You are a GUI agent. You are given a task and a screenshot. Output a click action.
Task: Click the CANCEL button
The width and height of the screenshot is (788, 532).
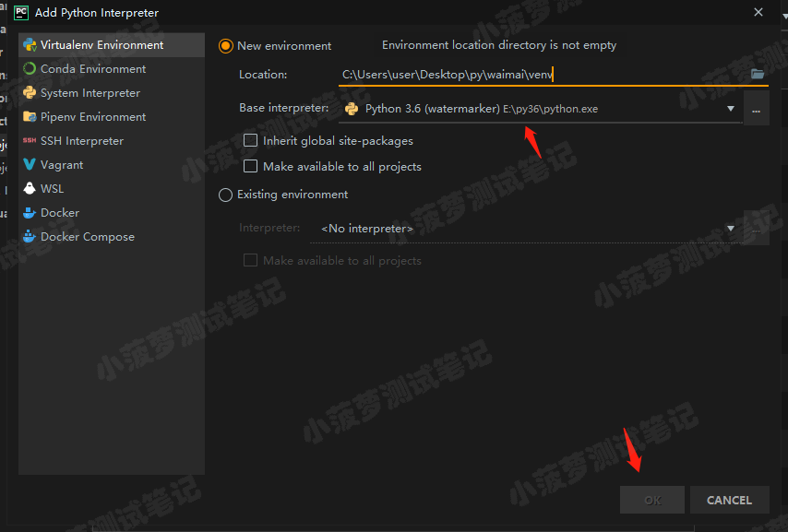[x=730, y=500]
